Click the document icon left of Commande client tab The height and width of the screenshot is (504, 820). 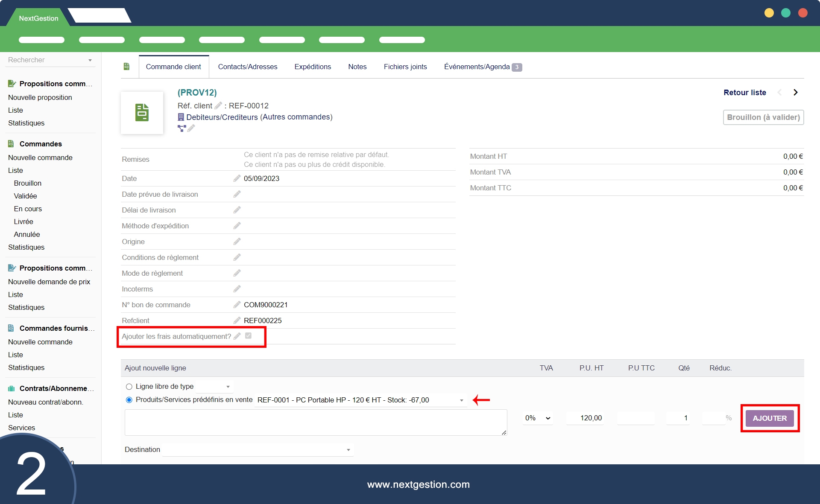click(126, 67)
